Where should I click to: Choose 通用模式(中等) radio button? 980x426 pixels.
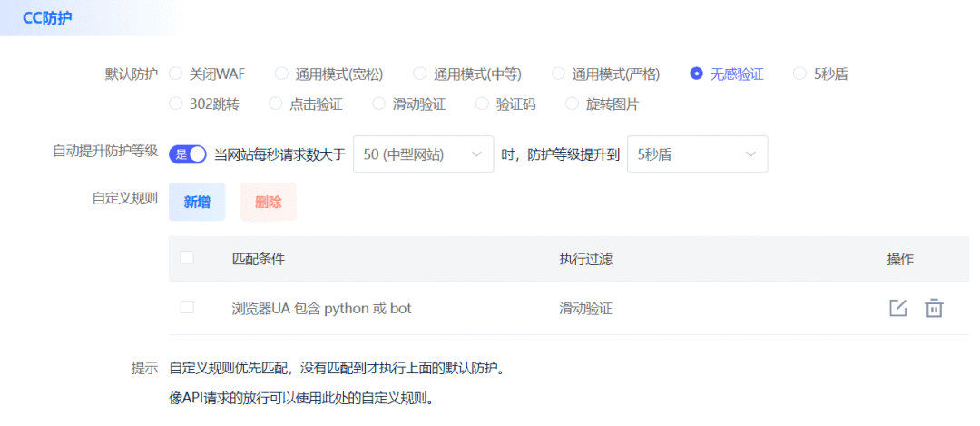[x=419, y=74]
